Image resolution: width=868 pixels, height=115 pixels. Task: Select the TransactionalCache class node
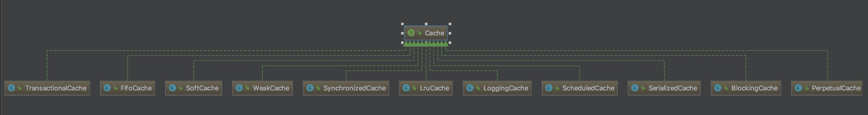pos(47,88)
